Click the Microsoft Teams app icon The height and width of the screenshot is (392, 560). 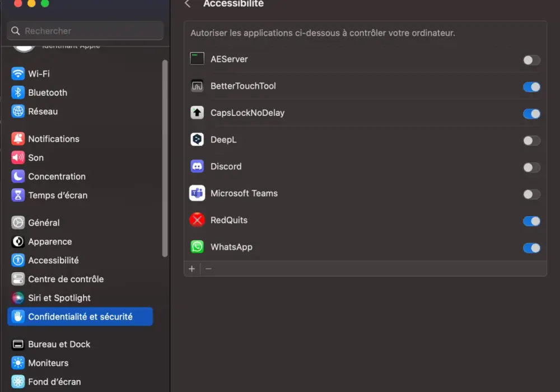(197, 193)
